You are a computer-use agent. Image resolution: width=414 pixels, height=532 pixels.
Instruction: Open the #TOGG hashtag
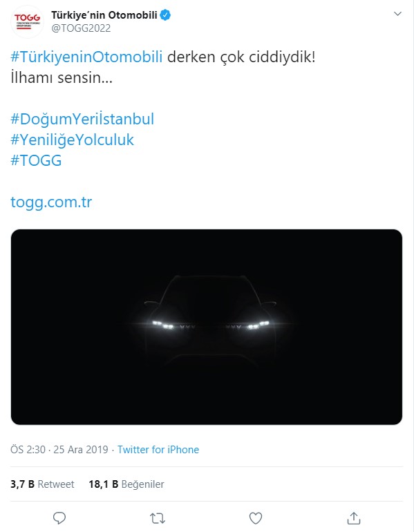(x=36, y=160)
